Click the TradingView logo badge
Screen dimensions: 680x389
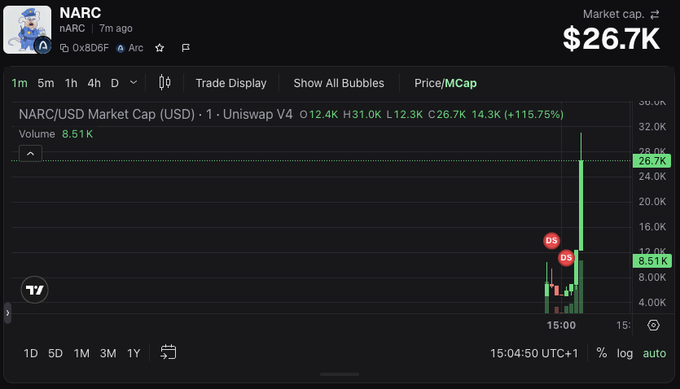pyautogui.click(x=35, y=290)
